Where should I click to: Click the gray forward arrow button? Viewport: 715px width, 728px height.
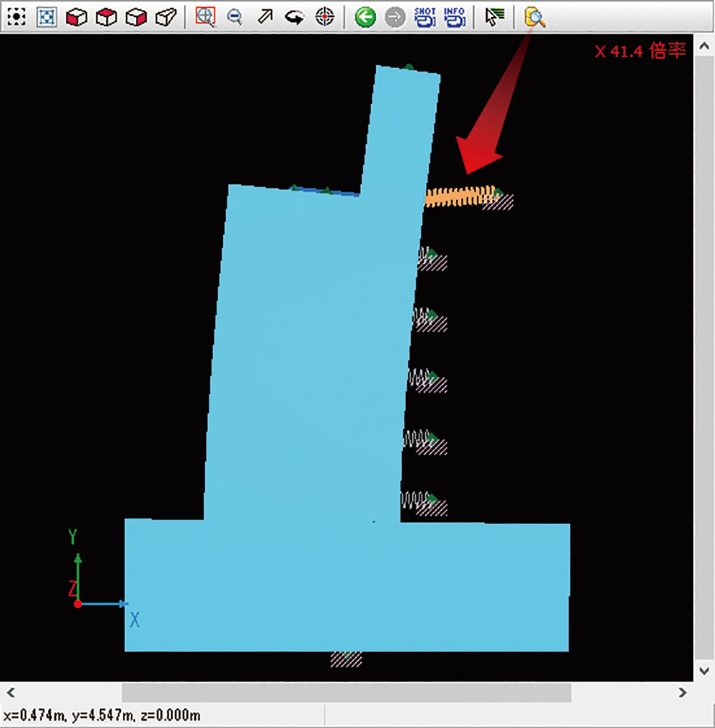(395, 17)
